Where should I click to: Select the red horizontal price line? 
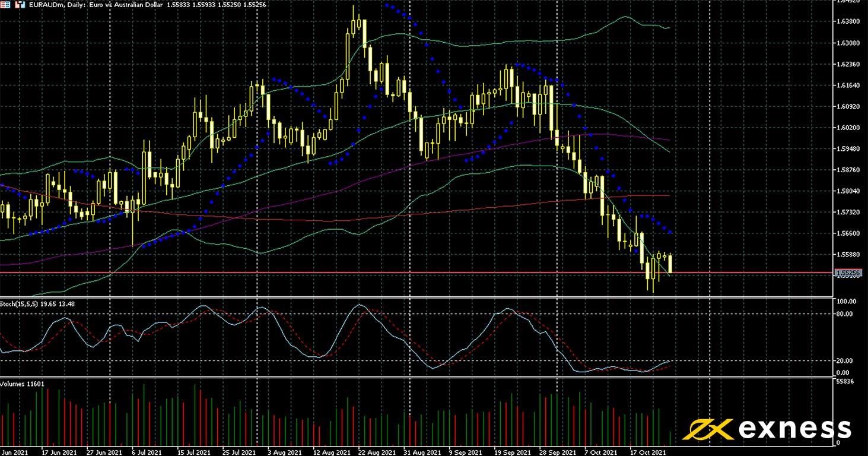tap(416, 273)
